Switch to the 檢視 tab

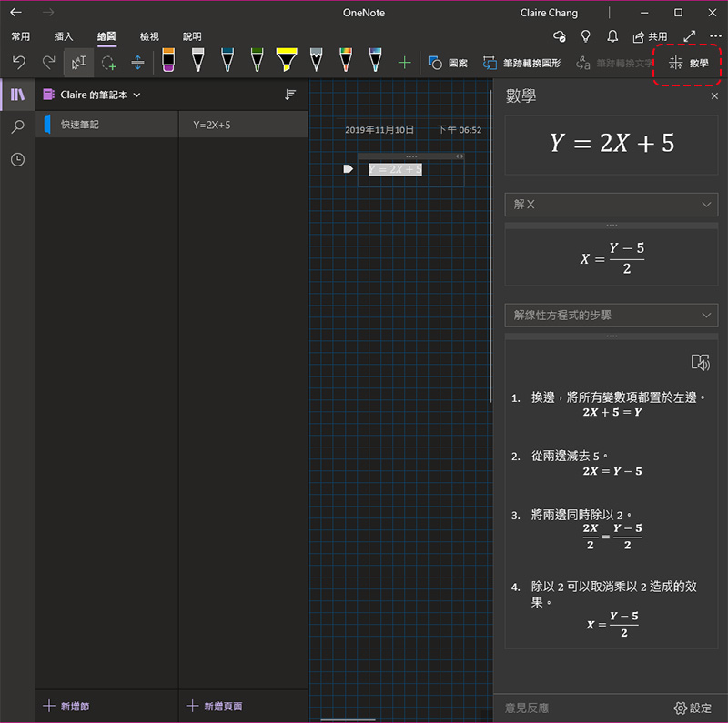tap(149, 36)
